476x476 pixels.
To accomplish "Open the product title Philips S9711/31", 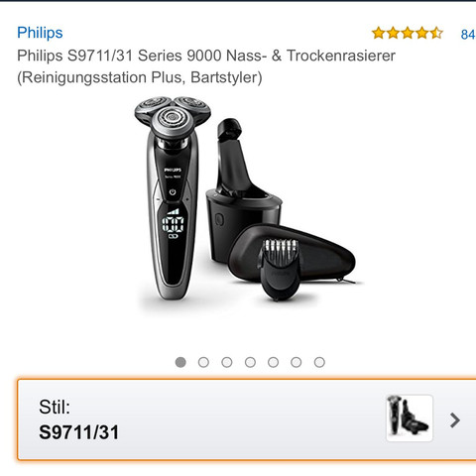I will (x=206, y=66).
